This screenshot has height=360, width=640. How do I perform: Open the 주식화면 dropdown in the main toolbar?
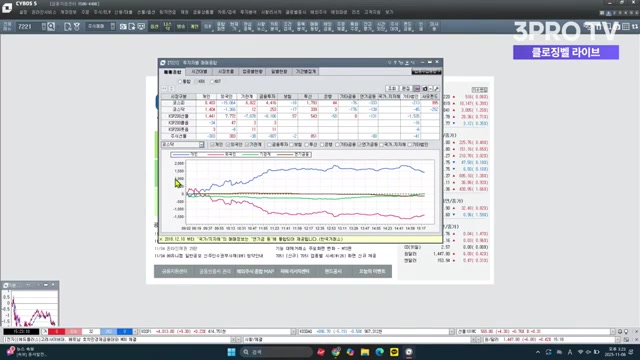tap(101, 27)
